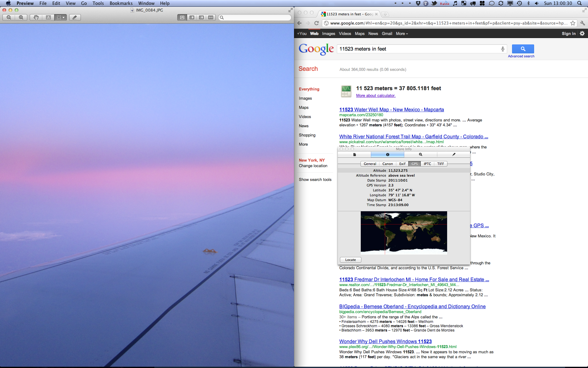Click the Preview search field

click(x=255, y=17)
